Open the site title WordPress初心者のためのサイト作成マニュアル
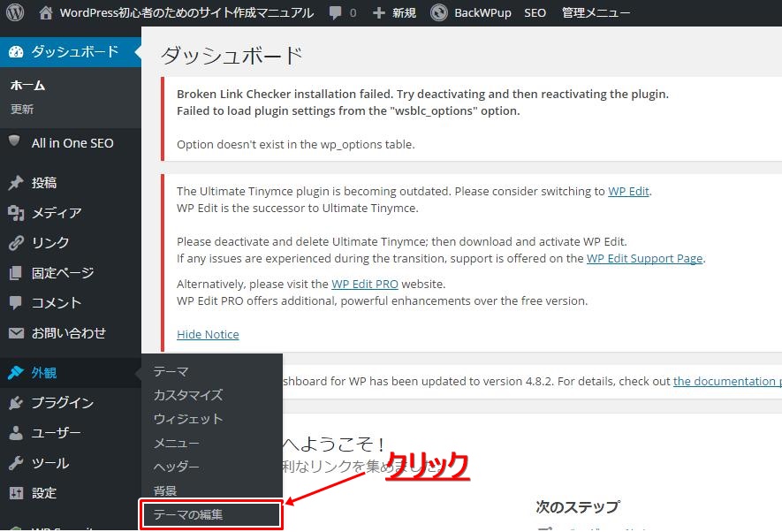 coord(186,13)
